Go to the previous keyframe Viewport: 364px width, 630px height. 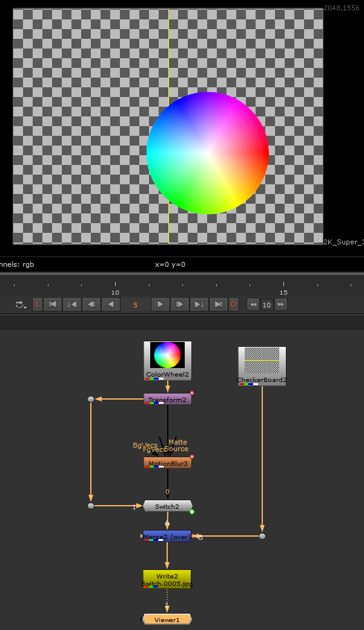pos(71,304)
